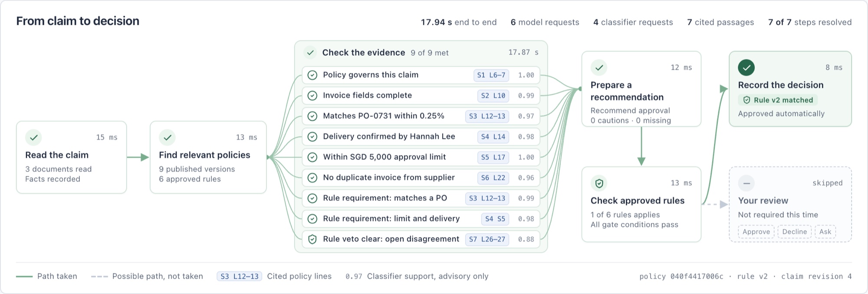Image resolution: width=868 pixels, height=294 pixels.
Task: Open citation S4 S5 tag
Action: point(495,219)
